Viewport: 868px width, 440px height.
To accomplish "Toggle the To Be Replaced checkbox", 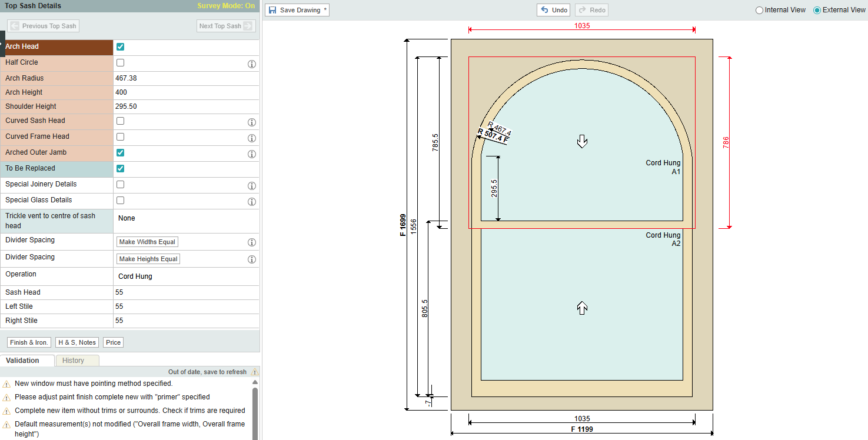I will [121, 168].
